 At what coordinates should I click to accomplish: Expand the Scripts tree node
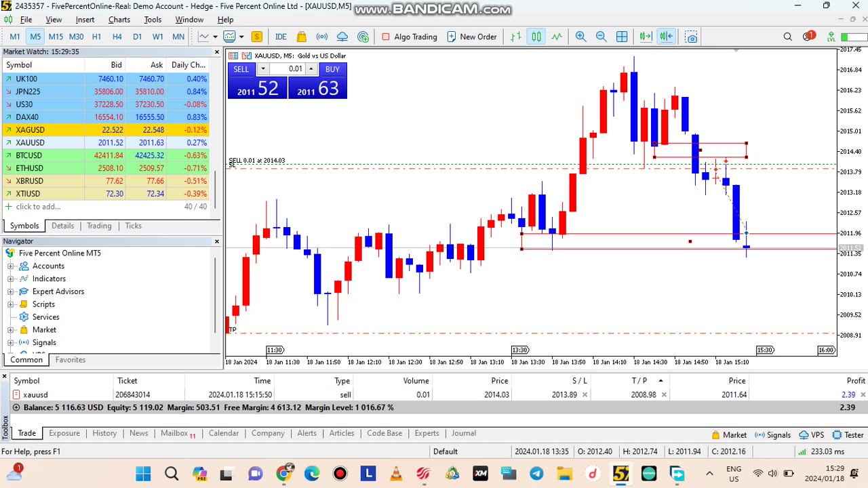point(11,304)
